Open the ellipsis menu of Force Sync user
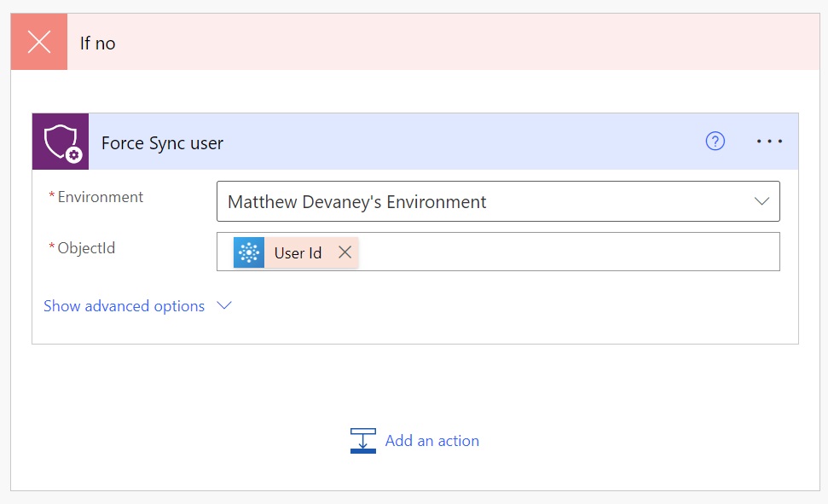The height and width of the screenshot is (504, 828). [x=769, y=141]
